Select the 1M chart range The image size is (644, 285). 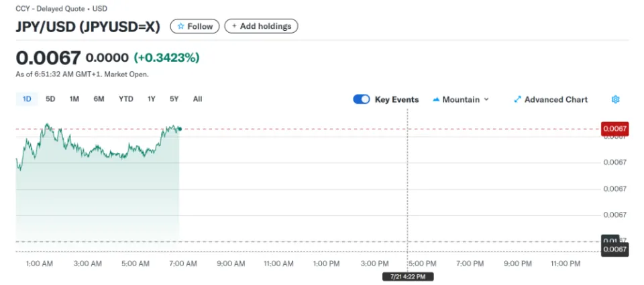(74, 99)
